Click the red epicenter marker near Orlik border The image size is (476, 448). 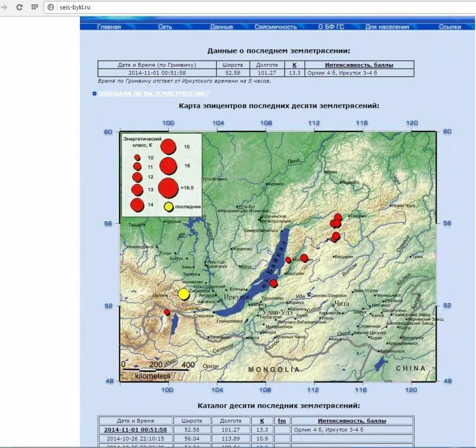[167, 312]
